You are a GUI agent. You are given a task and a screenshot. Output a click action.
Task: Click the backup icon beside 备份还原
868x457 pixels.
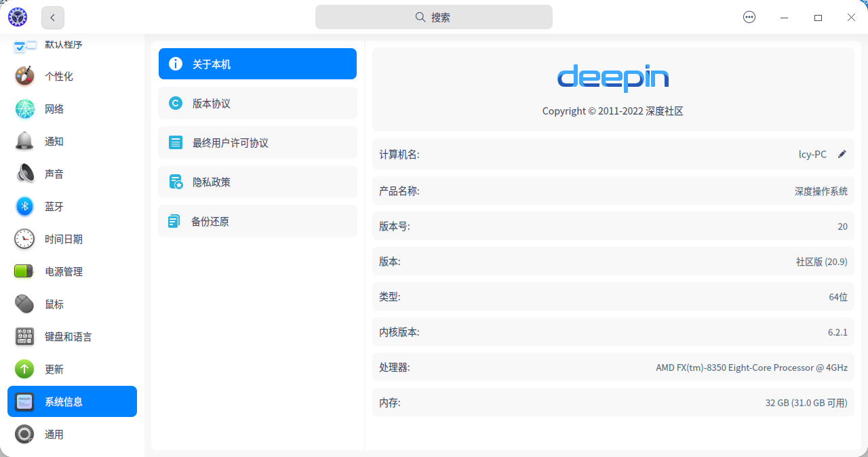(x=175, y=221)
